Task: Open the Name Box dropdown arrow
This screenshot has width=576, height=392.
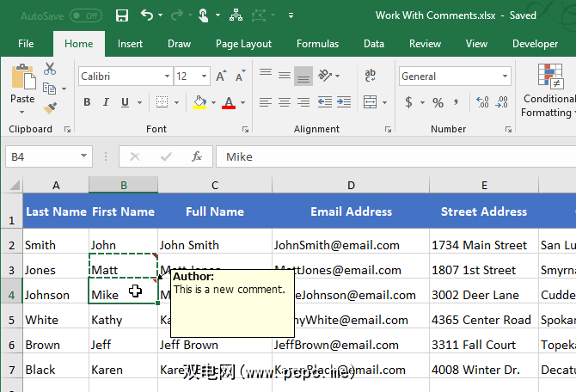Action: click(x=84, y=156)
